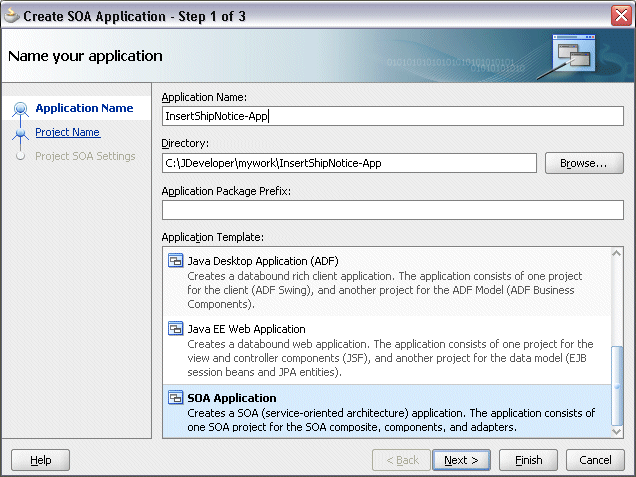Click the wizard windows graphic in header
The width and height of the screenshot is (636, 477).
pos(574,53)
